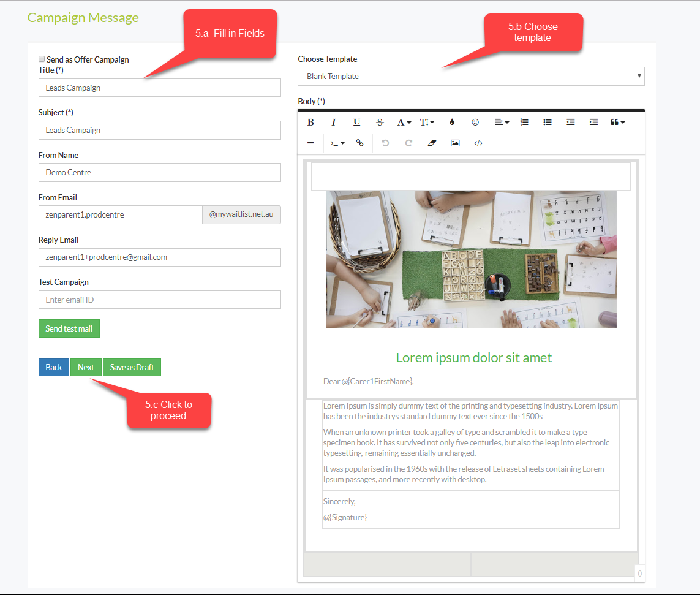Edit the From Email field
700x595 pixels.
click(121, 215)
